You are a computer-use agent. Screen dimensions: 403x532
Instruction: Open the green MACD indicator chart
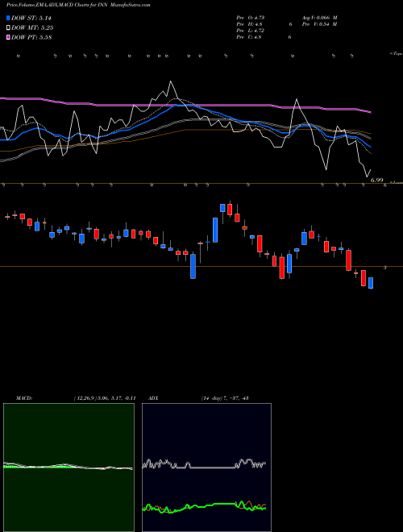click(x=69, y=468)
